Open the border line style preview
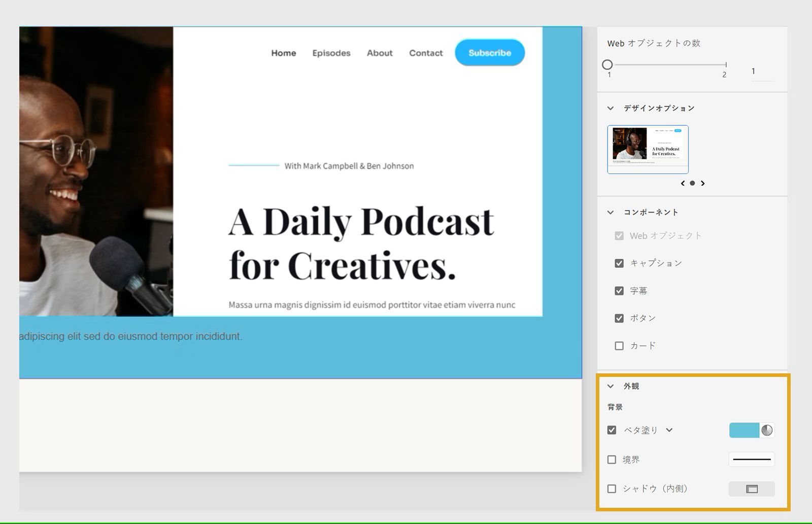812x524 pixels. click(752, 460)
